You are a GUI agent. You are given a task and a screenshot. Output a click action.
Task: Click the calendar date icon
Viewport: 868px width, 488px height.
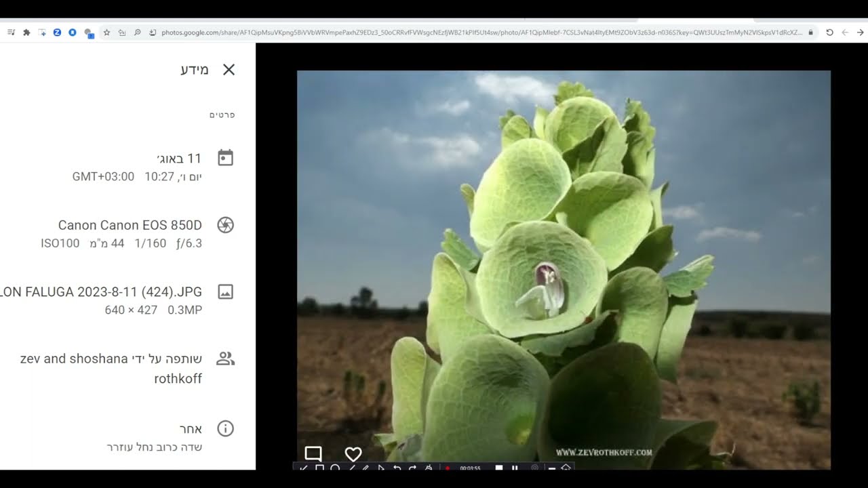225,158
